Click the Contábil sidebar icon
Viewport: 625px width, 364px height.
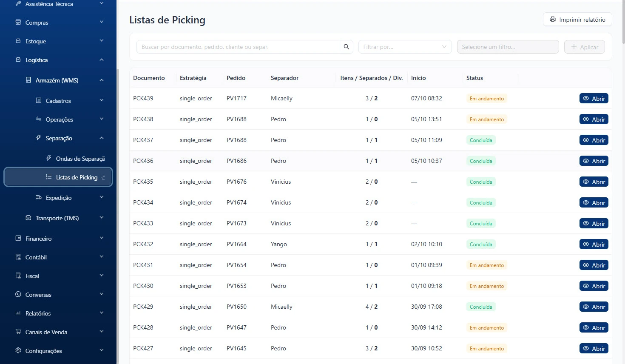pyautogui.click(x=18, y=257)
